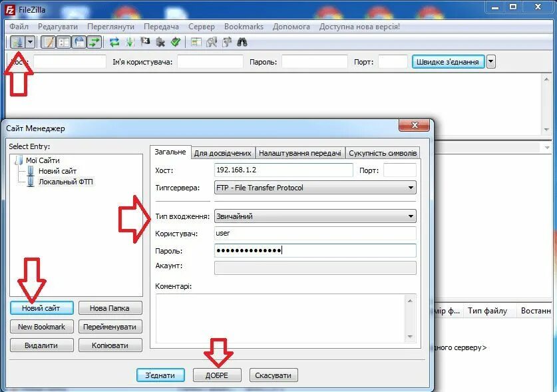Viewport: 557px width, 392px height.
Task: Switch to the Загальне tab
Action: pos(170,152)
